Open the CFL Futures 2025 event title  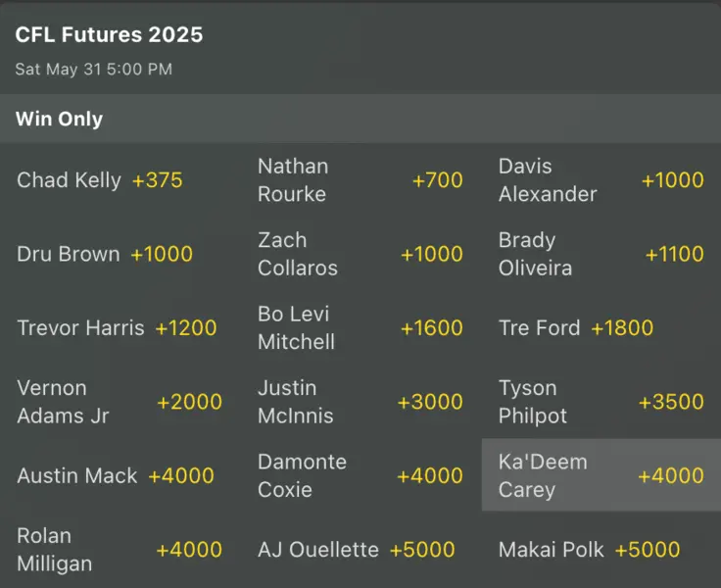click(x=110, y=35)
